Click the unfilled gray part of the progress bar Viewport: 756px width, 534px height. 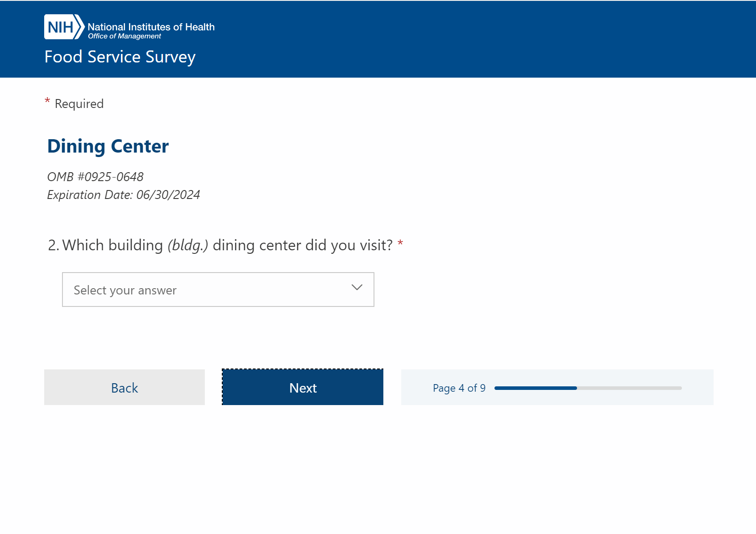629,388
